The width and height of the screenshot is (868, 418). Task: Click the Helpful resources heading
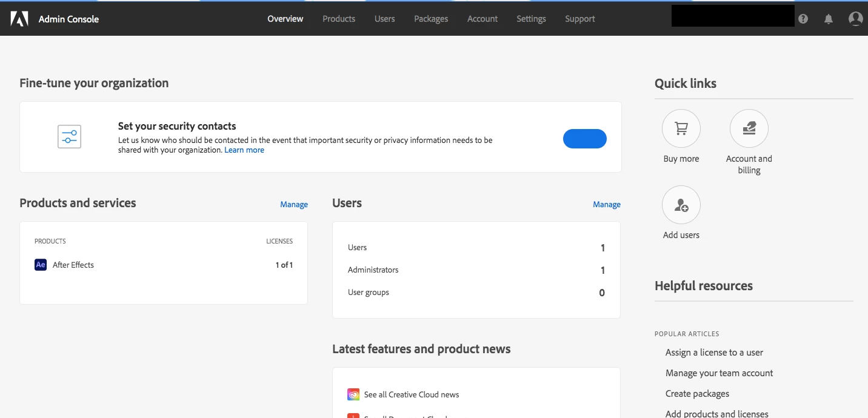click(x=704, y=286)
